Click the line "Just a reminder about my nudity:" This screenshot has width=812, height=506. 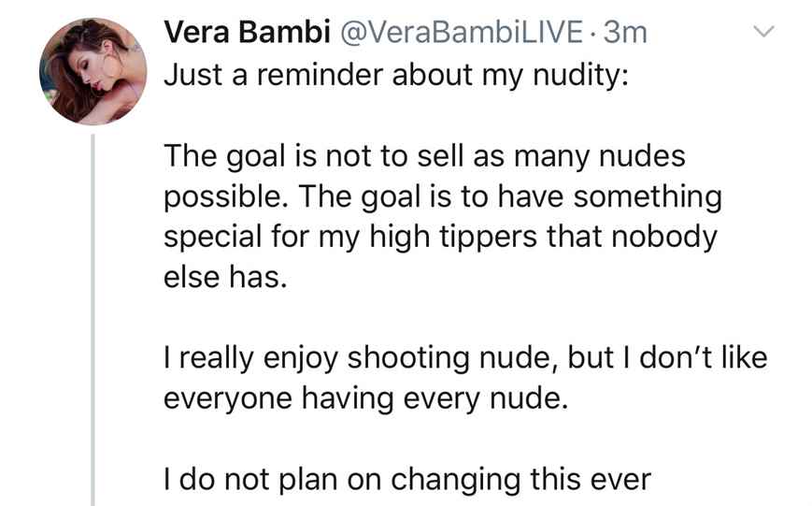[x=397, y=75]
